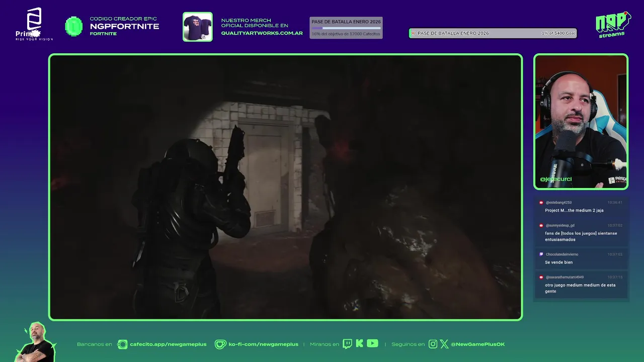
Task: Open QUALITYARTWORKS.COM.AR link
Action: pos(262,33)
